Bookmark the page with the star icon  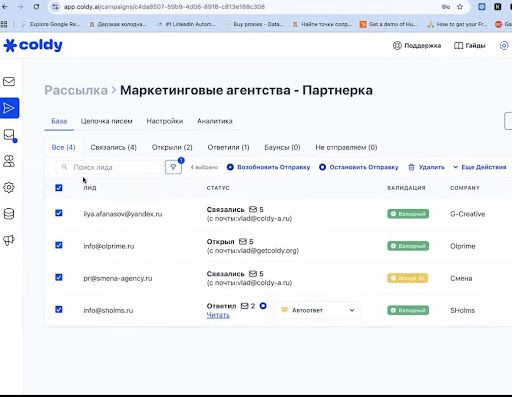[460, 7]
